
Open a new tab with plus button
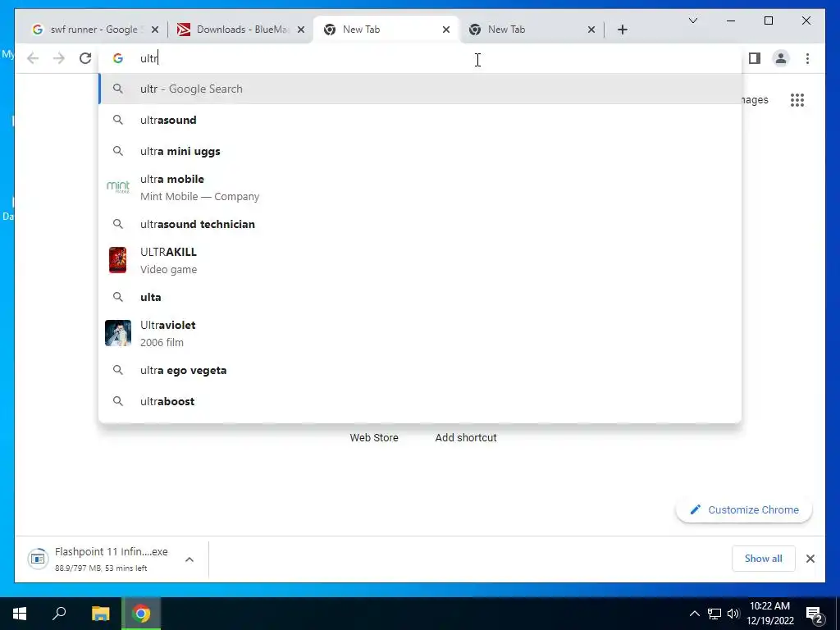[623, 30]
